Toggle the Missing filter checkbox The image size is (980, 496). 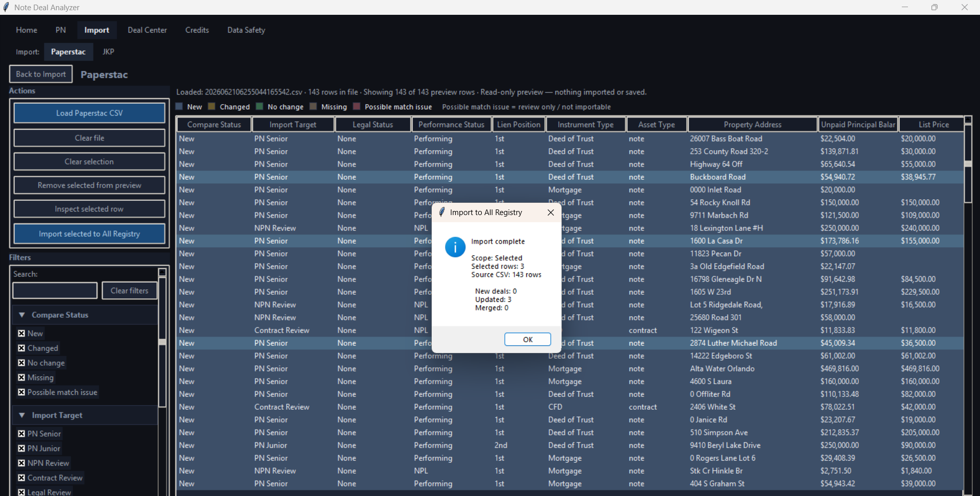(x=21, y=377)
